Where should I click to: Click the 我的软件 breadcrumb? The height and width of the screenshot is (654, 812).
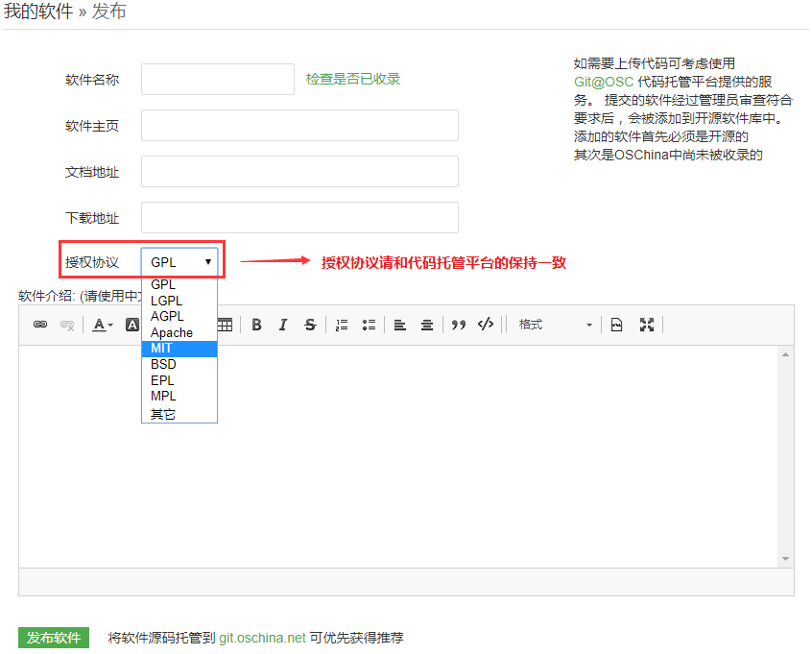38,12
